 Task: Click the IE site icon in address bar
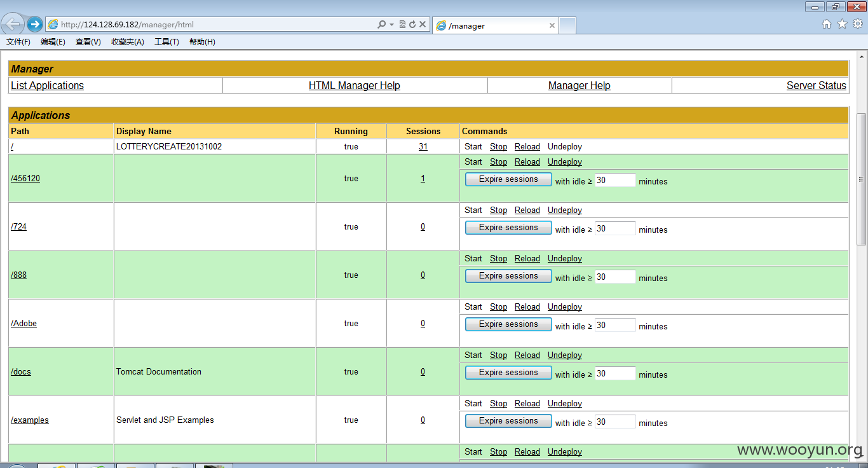pyautogui.click(x=53, y=25)
